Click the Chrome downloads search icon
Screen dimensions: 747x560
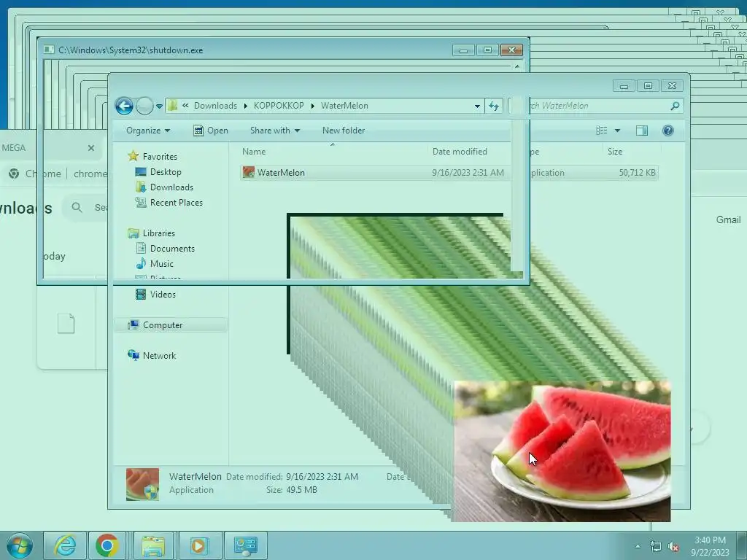coord(77,207)
